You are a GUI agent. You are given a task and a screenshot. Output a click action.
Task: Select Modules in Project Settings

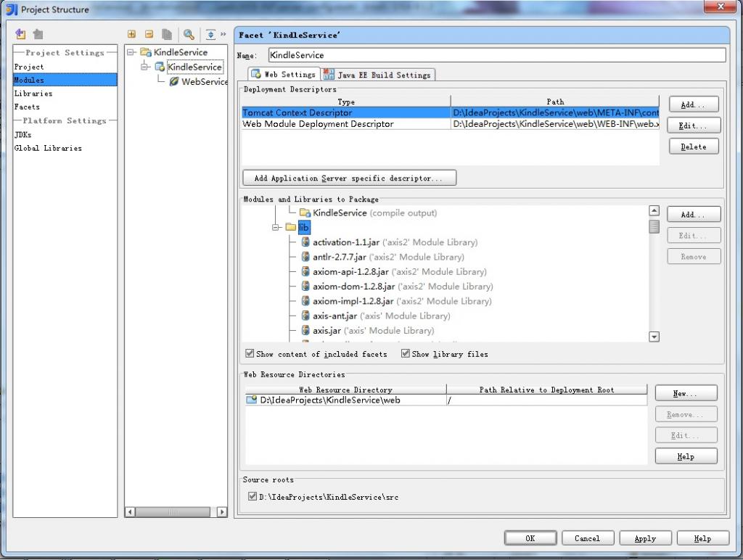point(65,80)
